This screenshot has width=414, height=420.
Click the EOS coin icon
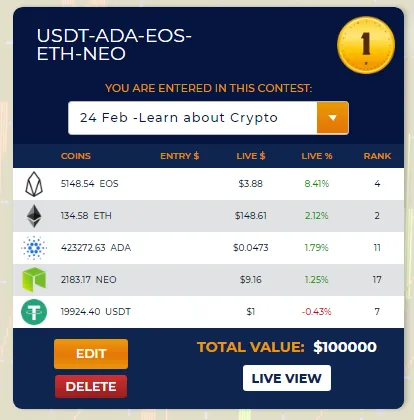[x=34, y=184]
